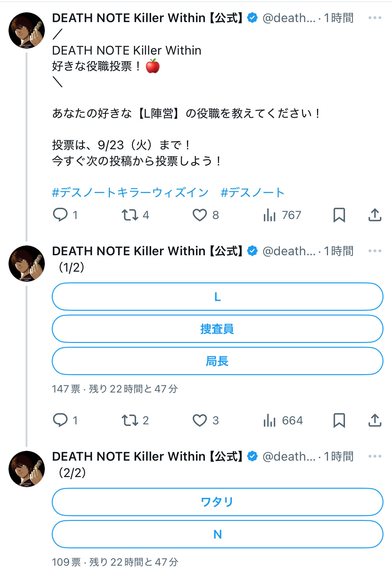The width and height of the screenshot is (392, 578).
Task: Like the first post with 8 likes
Action: click(x=200, y=215)
